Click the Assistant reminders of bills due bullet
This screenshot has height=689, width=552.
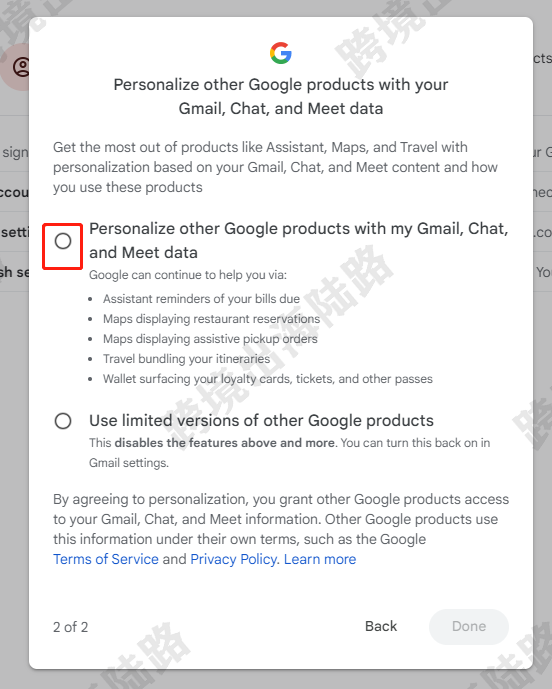201,299
